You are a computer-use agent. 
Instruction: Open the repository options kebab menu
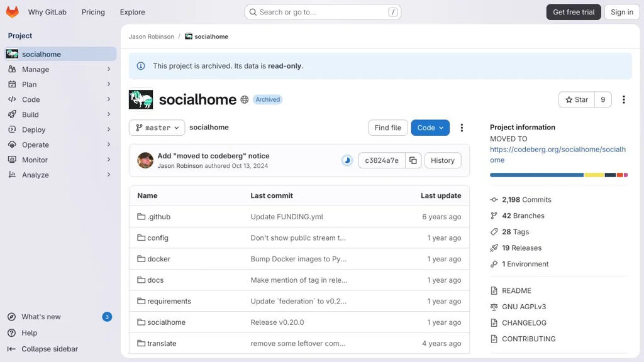point(462,128)
